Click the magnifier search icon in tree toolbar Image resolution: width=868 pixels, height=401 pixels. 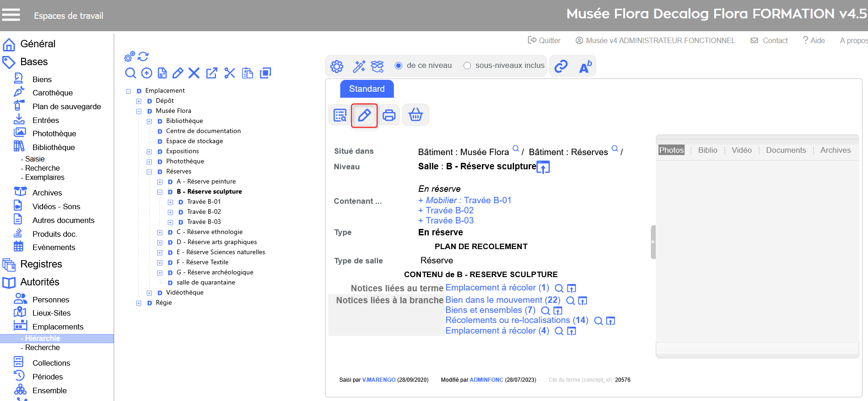(131, 73)
